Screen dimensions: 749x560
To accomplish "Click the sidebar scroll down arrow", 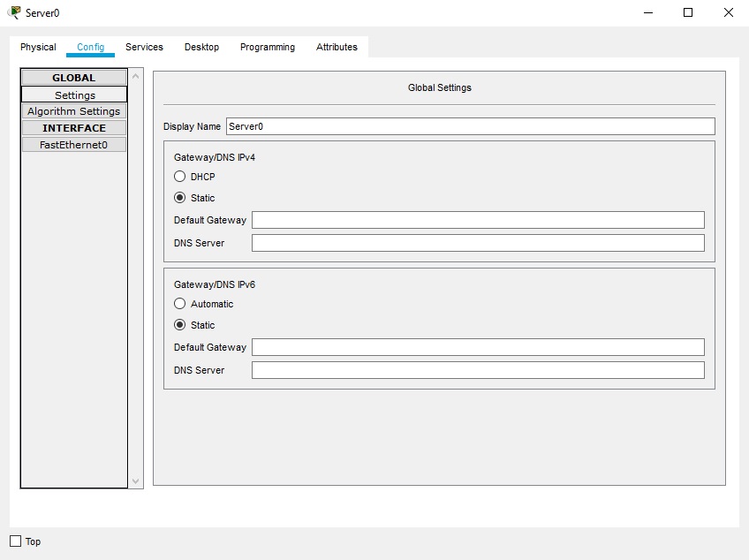I will coord(136,481).
